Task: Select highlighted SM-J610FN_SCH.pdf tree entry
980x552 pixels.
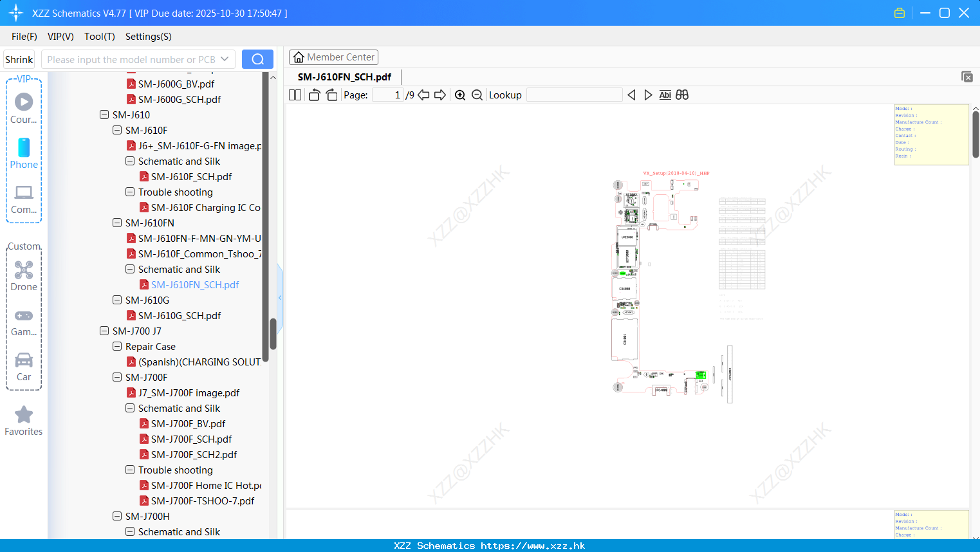Action: [194, 284]
